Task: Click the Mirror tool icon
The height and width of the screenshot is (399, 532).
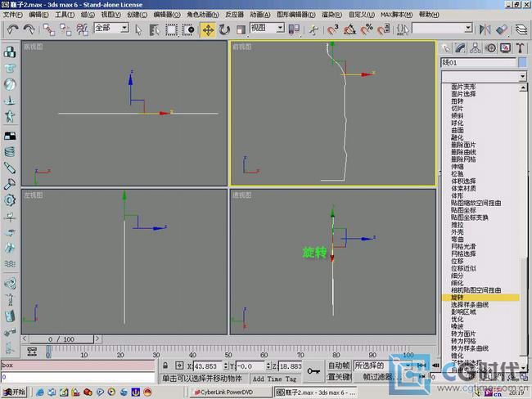Action: click(x=485, y=29)
